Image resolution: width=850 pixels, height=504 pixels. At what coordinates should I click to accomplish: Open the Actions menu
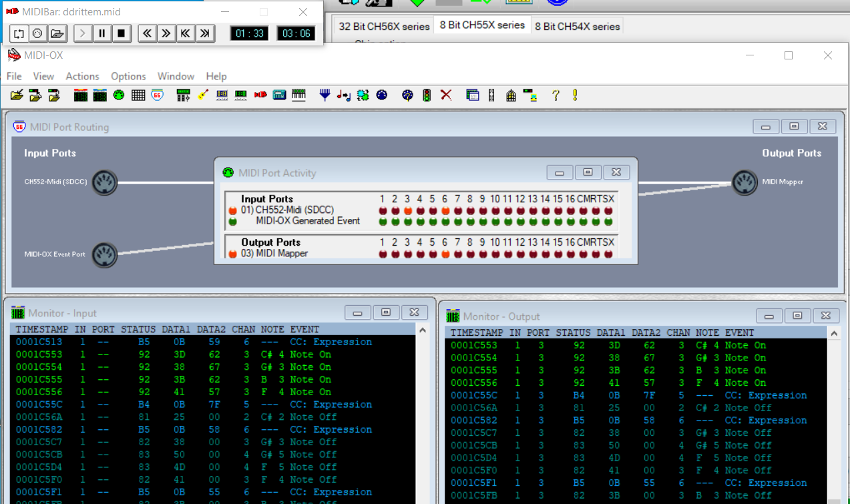82,76
